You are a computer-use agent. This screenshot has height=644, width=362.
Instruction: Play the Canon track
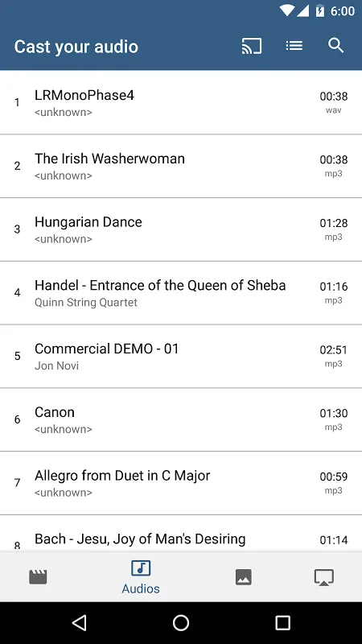coord(181,419)
